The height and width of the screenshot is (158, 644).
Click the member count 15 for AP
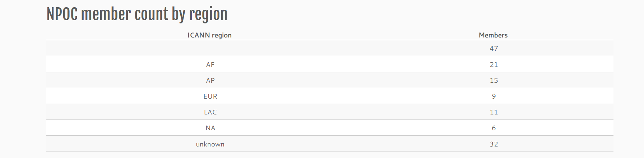(494, 80)
